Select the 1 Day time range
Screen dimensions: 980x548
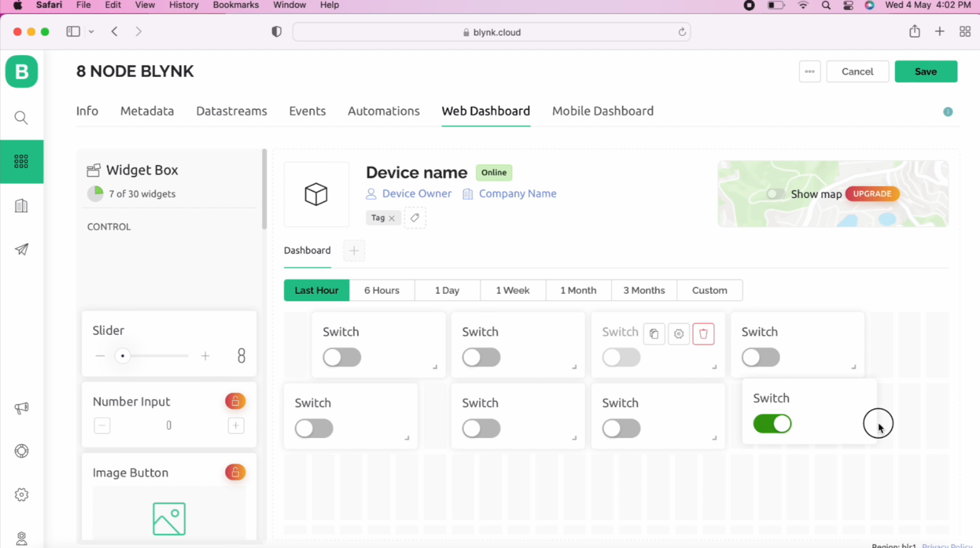[x=447, y=291]
